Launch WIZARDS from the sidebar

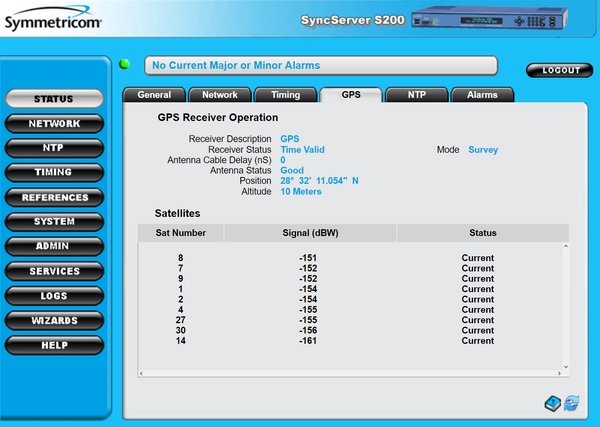coord(54,321)
